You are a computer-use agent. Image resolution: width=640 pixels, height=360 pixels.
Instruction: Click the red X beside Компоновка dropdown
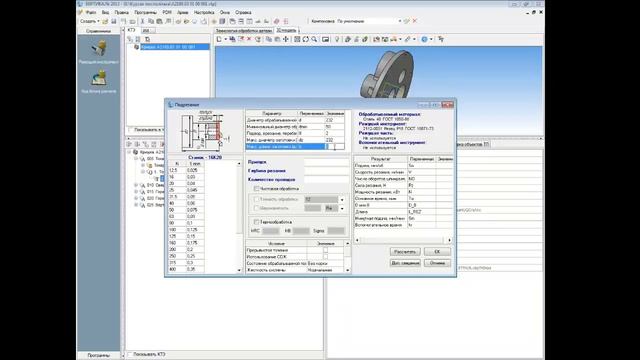(415, 21)
